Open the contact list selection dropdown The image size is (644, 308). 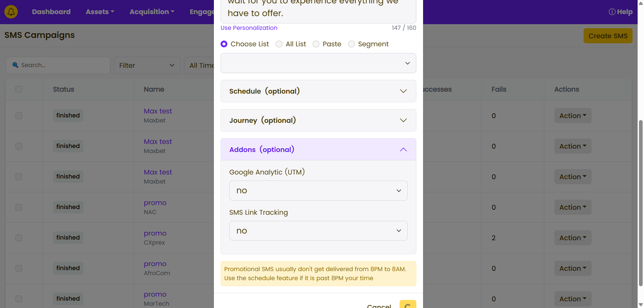click(x=318, y=63)
